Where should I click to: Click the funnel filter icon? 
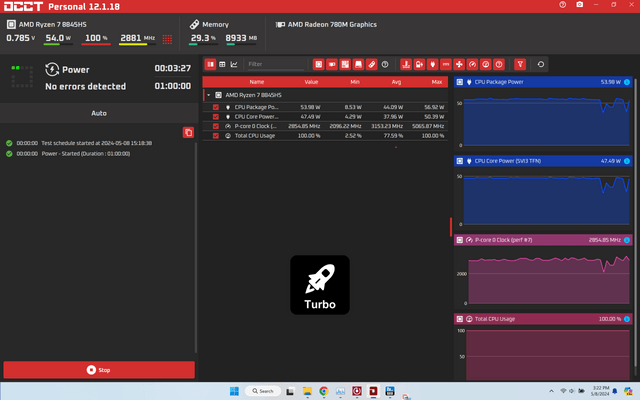tap(520, 64)
